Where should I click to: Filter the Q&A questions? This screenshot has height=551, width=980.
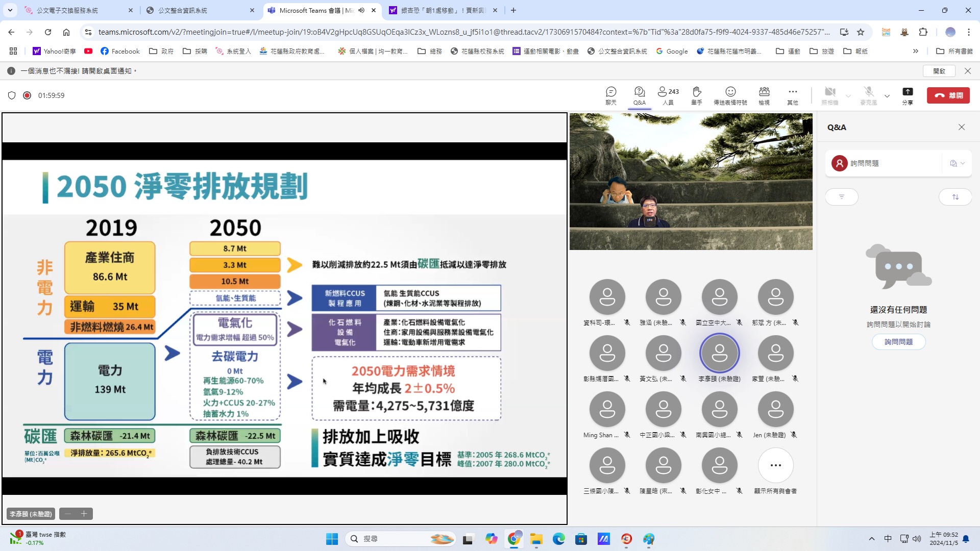point(841,197)
